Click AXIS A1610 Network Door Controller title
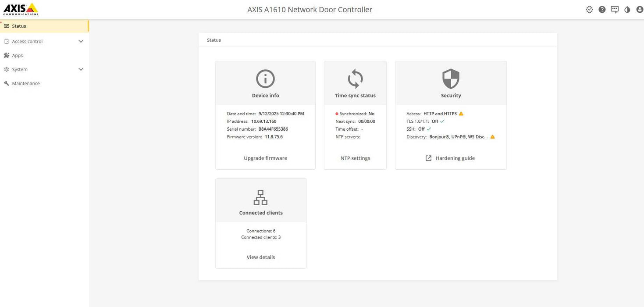The height and width of the screenshot is (307, 644). 310,9
